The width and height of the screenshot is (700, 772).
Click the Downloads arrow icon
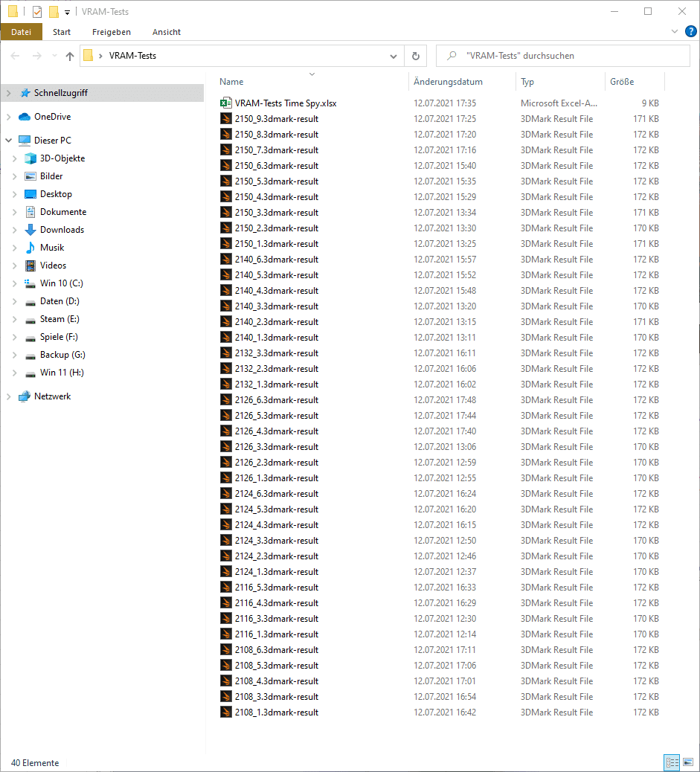(x=30, y=229)
